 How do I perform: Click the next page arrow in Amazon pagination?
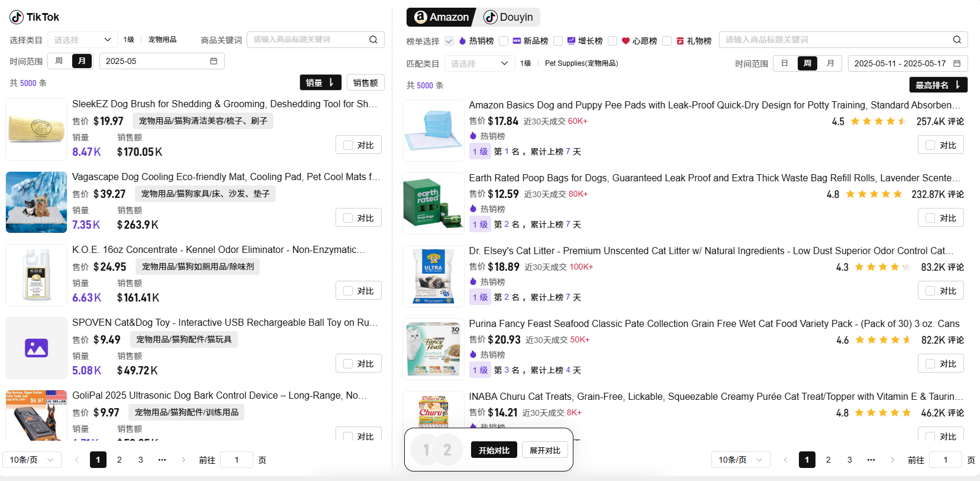coord(892,460)
